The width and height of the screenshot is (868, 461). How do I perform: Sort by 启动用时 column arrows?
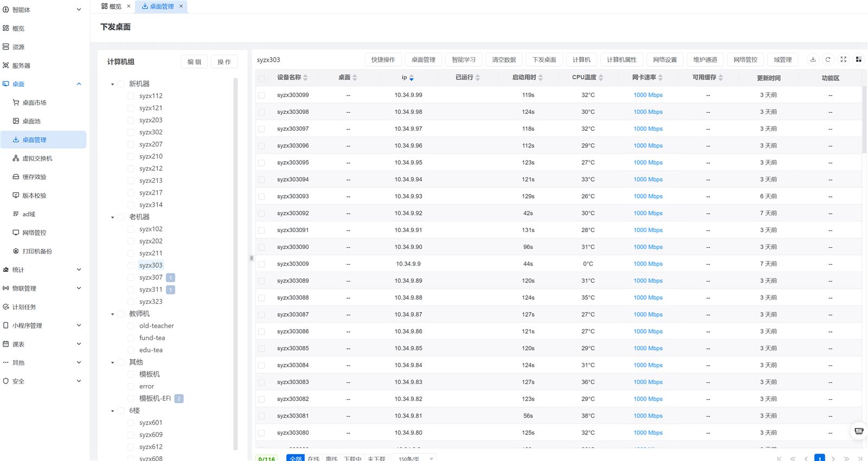[540, 78]
